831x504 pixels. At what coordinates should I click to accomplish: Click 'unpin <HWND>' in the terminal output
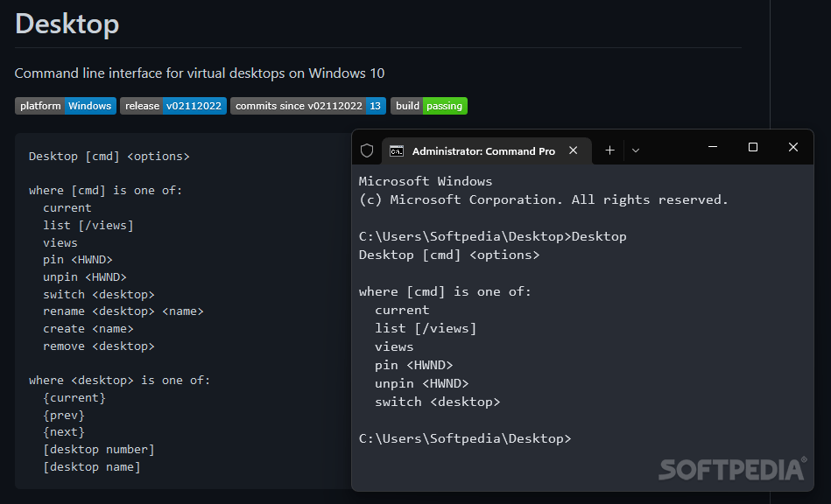point(422,383)
